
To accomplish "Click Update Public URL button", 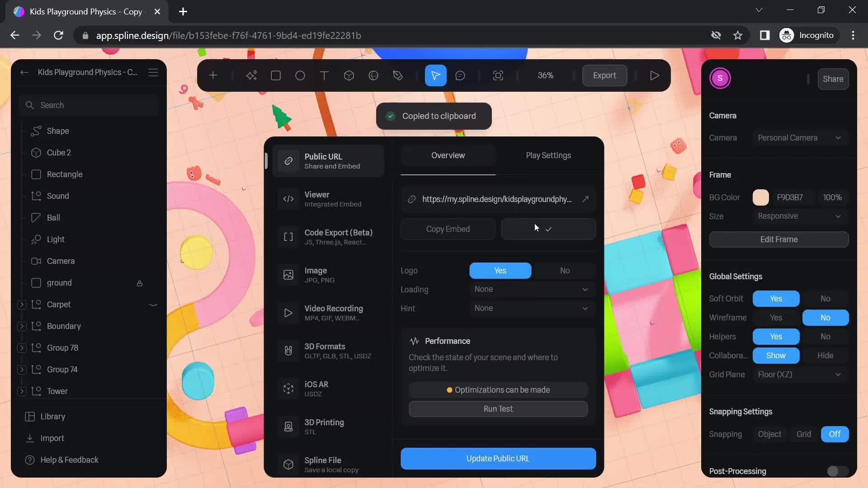I will tap(498, 458).
